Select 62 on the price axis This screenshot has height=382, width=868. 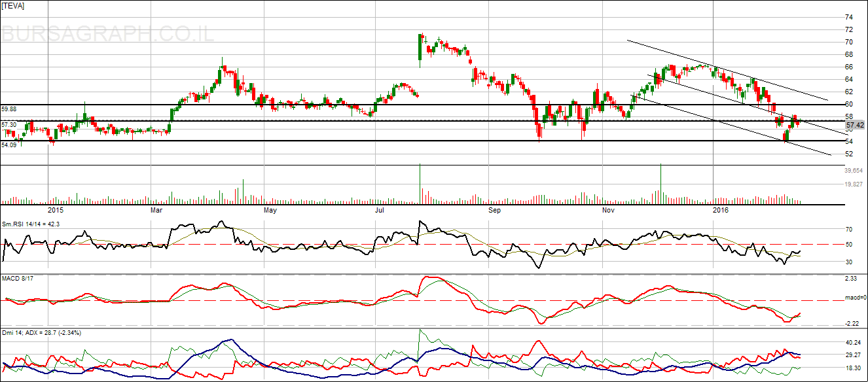click(x=848, y=92)
